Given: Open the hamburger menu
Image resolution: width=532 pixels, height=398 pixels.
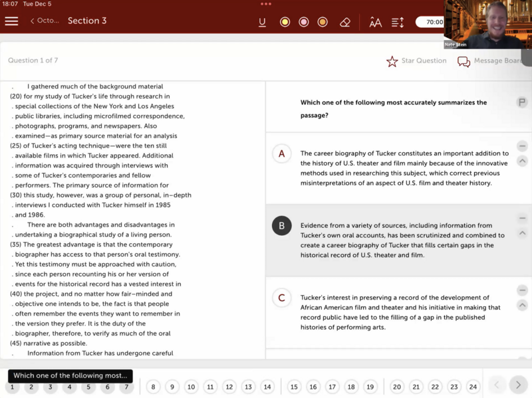Looking at the screenshot, I should [x=11, y=21].
